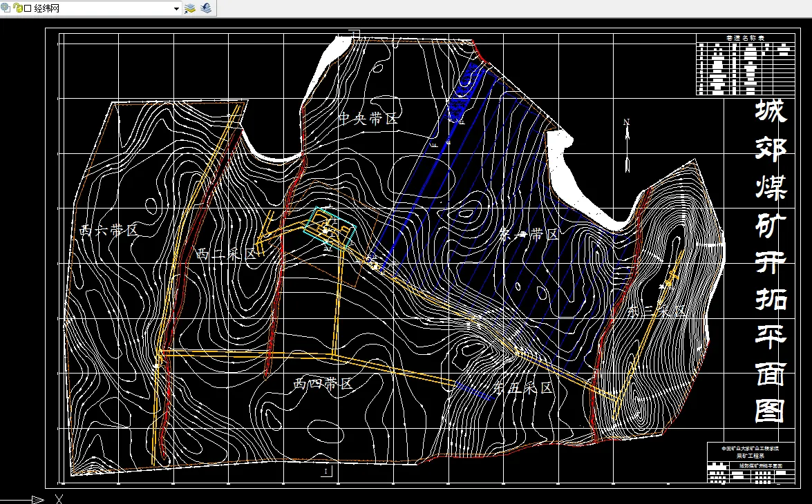The width and height of the screenshot is (812, 504).
Task: Select the 西六带区 label in drawing
Action: pyautogui.click(x=109, y=231)
